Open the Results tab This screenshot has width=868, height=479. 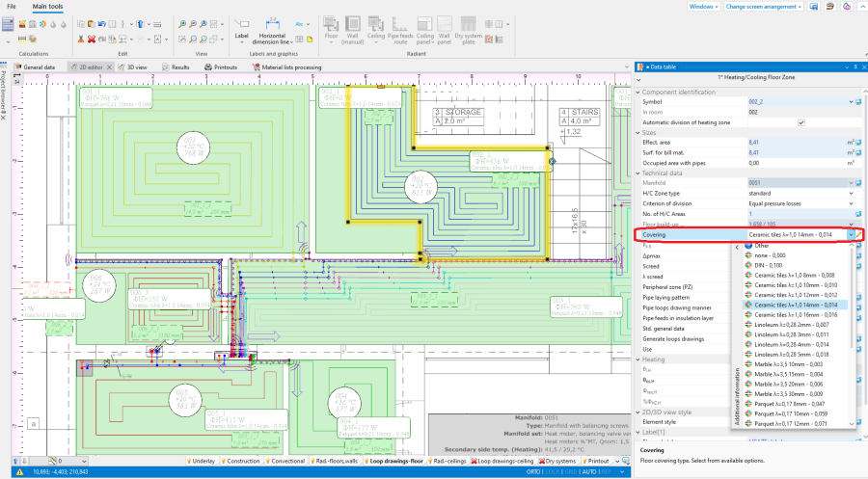coord(176,67)
